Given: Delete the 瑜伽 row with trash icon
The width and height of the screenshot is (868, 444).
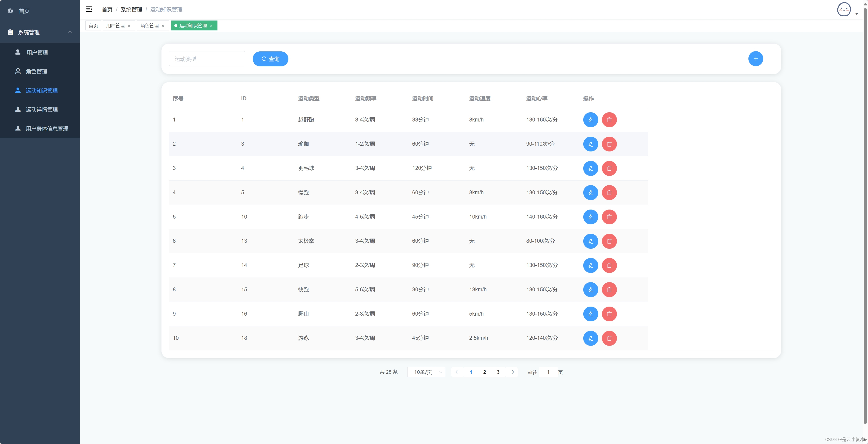Looking at the screenshot, I should coord(609,144).
